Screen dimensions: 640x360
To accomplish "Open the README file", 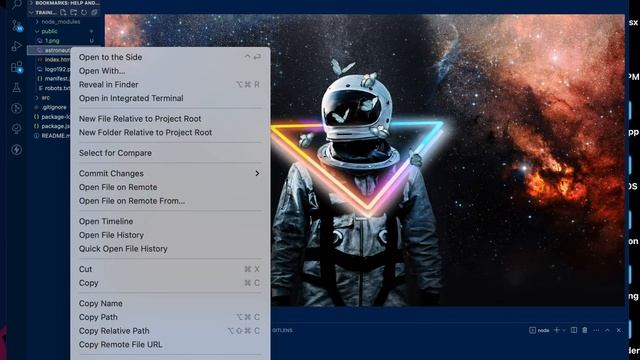I will point(55,136).
